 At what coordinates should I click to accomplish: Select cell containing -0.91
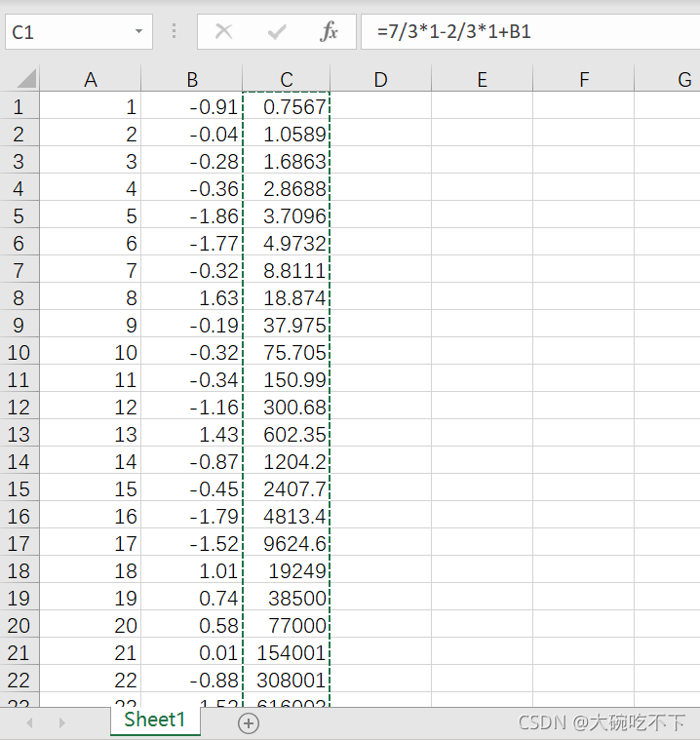192,106
